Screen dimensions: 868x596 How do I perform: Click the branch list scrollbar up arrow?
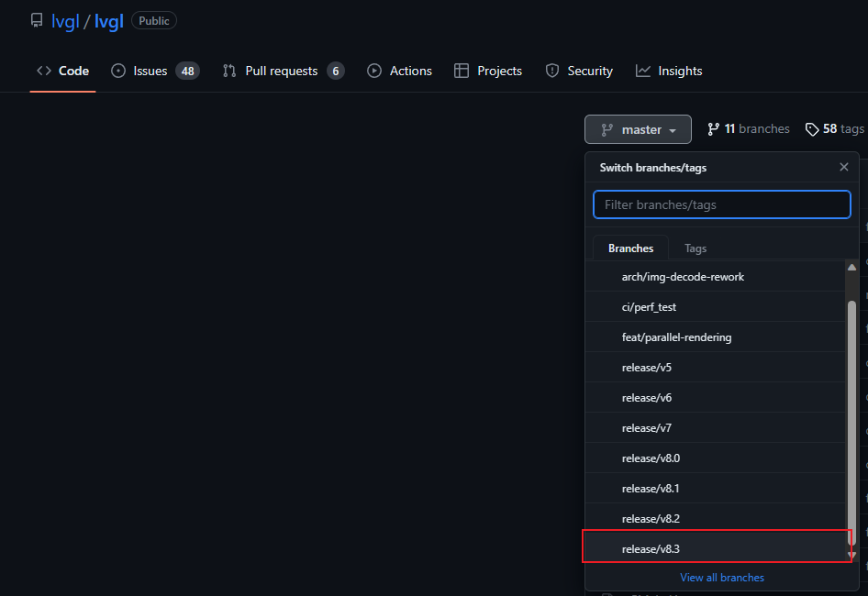tap(852, 268)
